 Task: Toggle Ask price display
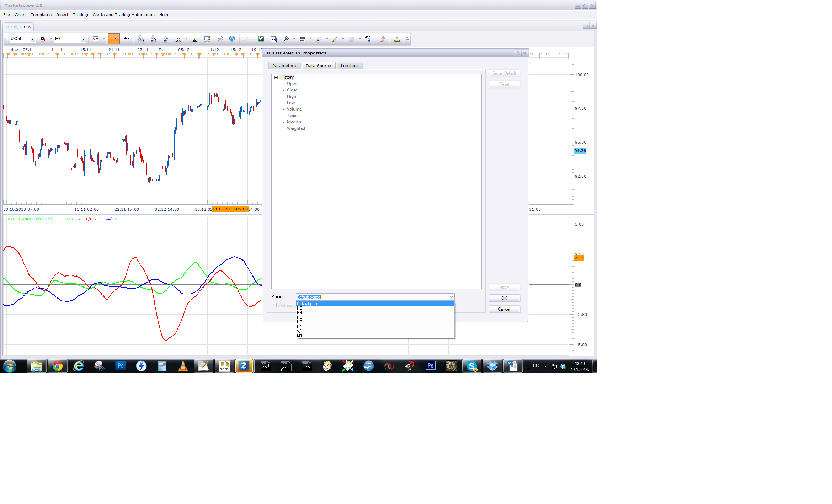127,39
